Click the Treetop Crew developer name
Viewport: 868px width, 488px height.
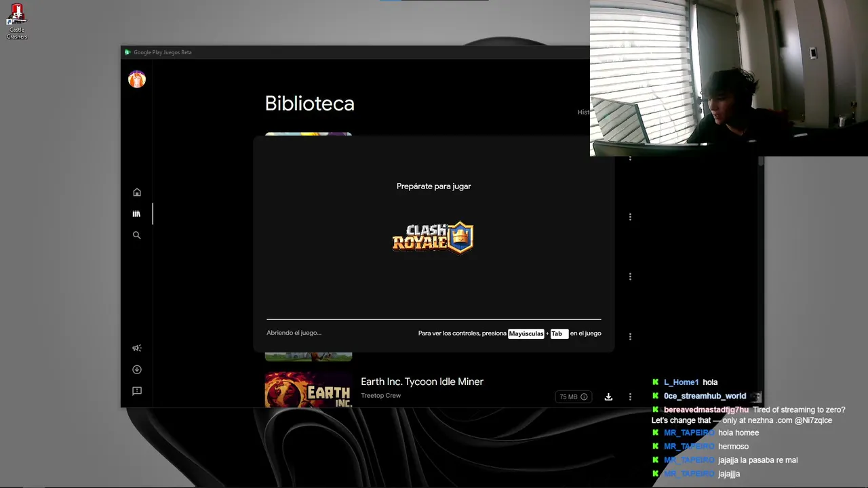click(380, 396)
